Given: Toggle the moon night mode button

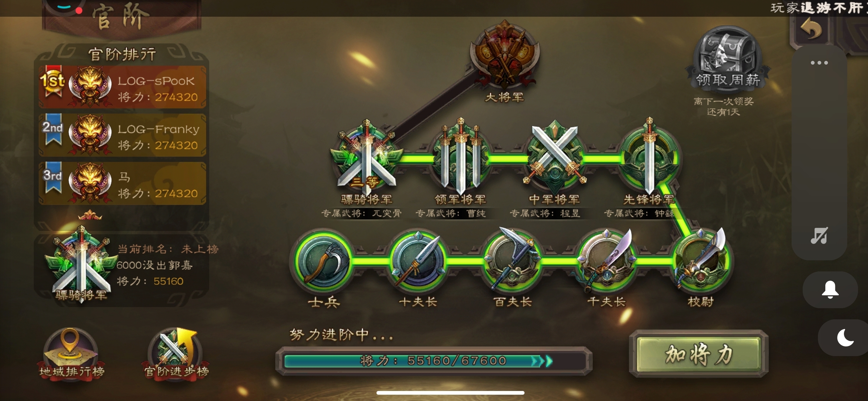Looking at the screenshot, I should [x=845, y=338].
